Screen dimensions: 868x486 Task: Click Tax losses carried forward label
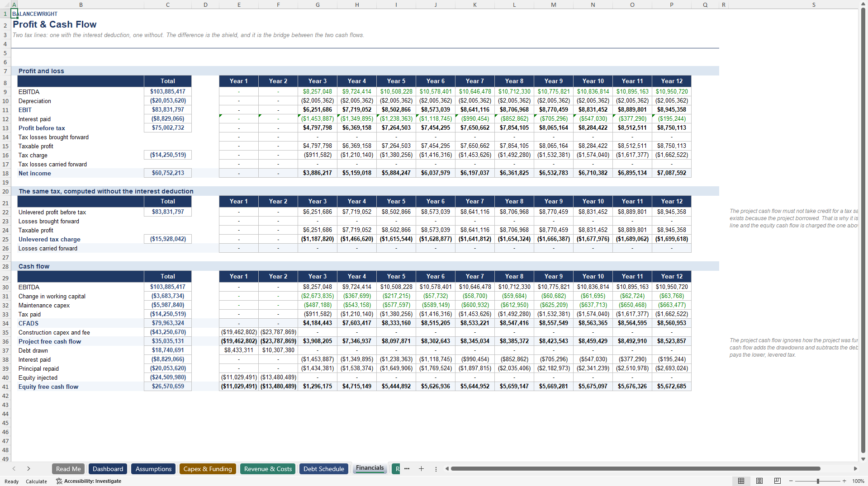click(52, 164)
